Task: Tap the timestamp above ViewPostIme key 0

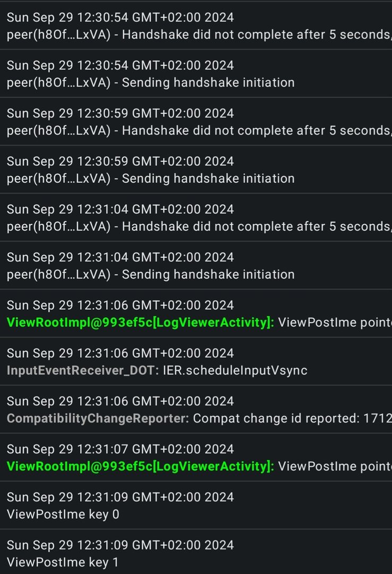Action: tap(120, 497)
